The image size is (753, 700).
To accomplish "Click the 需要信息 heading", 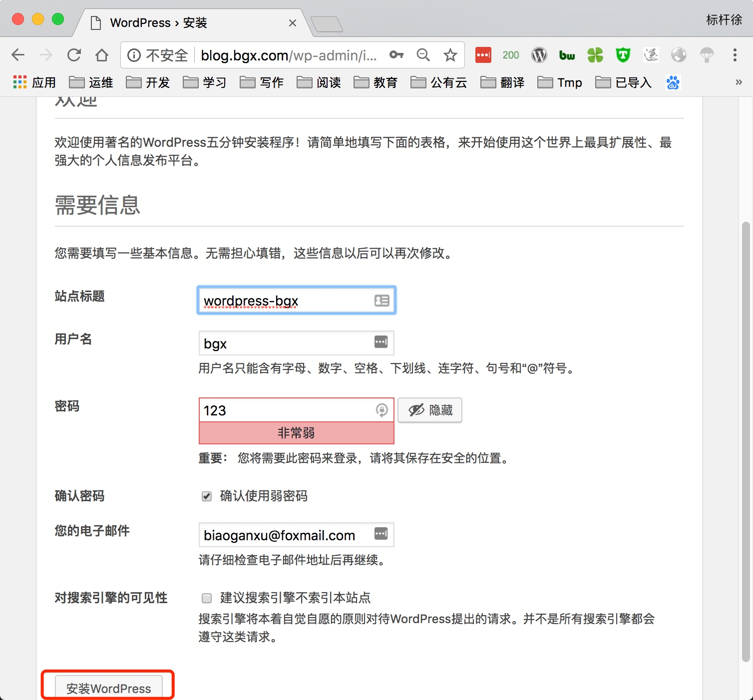I will (x=97, y=205).
